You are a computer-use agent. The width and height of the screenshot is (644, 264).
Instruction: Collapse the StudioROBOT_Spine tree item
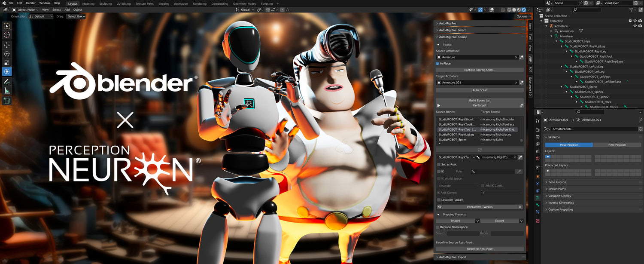(561, 86)
